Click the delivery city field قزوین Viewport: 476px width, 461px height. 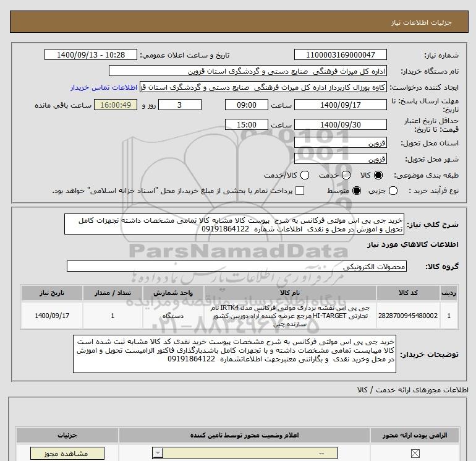[x=340, y=158]
